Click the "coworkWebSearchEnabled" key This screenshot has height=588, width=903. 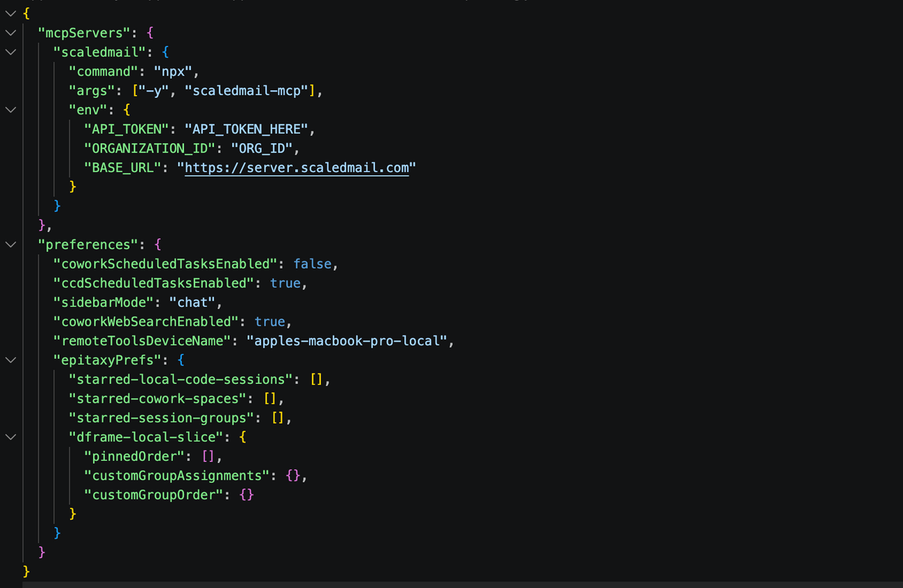coord(146,322)
